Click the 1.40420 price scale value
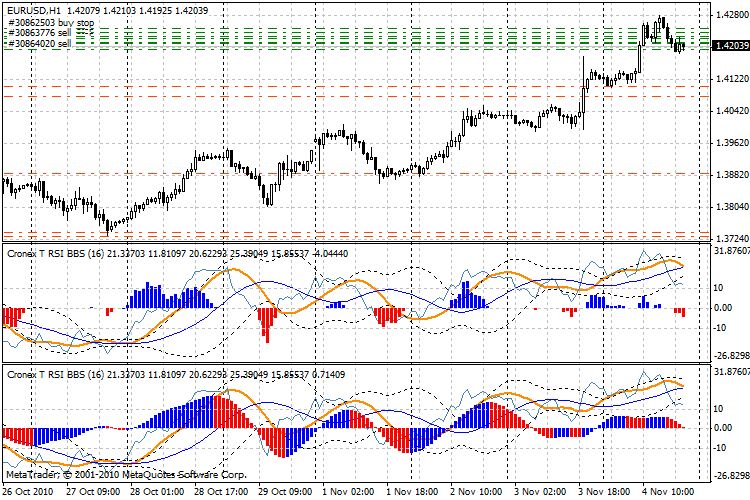Viewport: 750px width, 500px height. [x=727, y=111]
